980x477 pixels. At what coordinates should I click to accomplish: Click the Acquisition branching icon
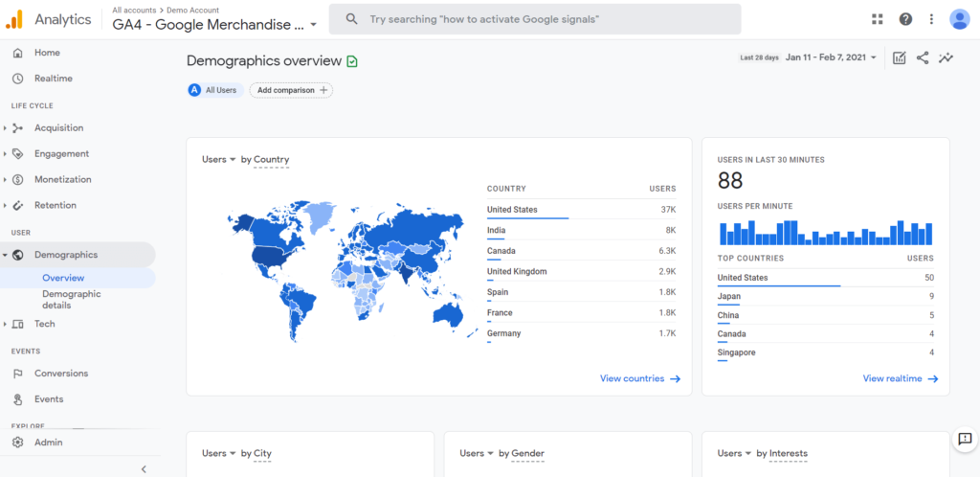17,128
